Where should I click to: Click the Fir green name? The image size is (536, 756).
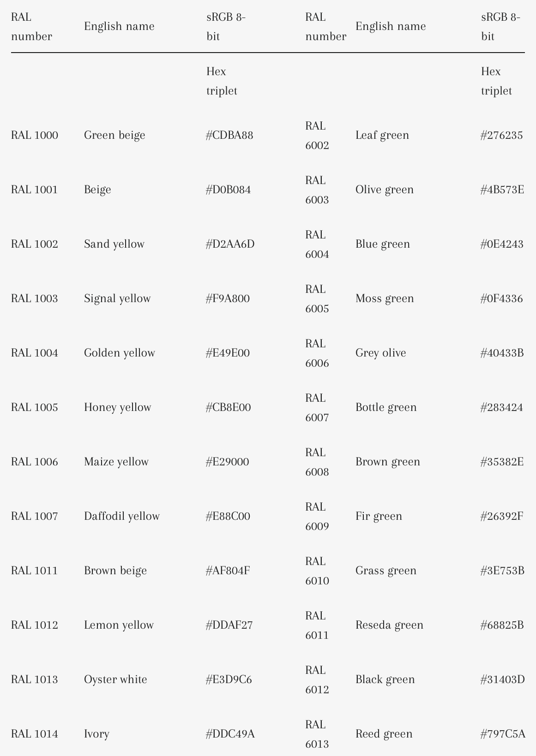click(379, 516)
